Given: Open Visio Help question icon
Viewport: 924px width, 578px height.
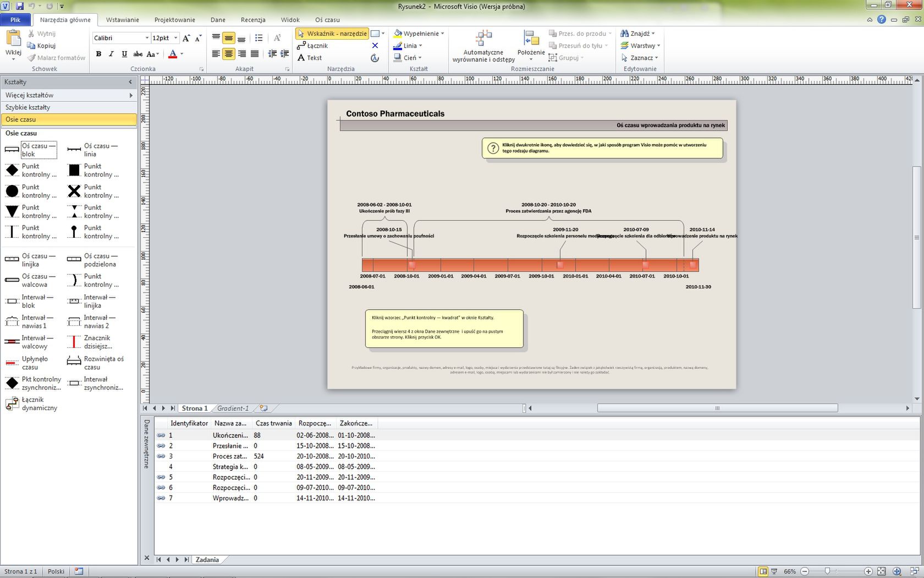Looking at the screenshot, I should [x=881, y=19].
